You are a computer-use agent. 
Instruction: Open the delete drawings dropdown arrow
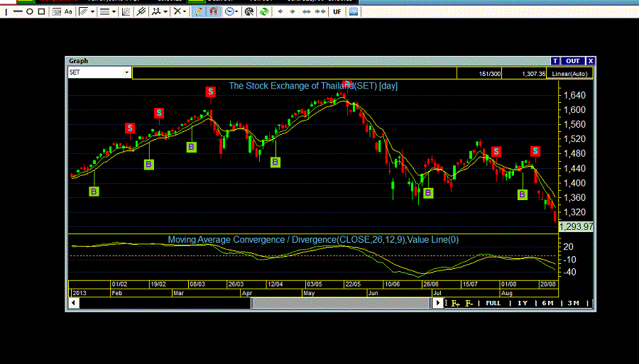pyautogui.click(x=185, y=12)
